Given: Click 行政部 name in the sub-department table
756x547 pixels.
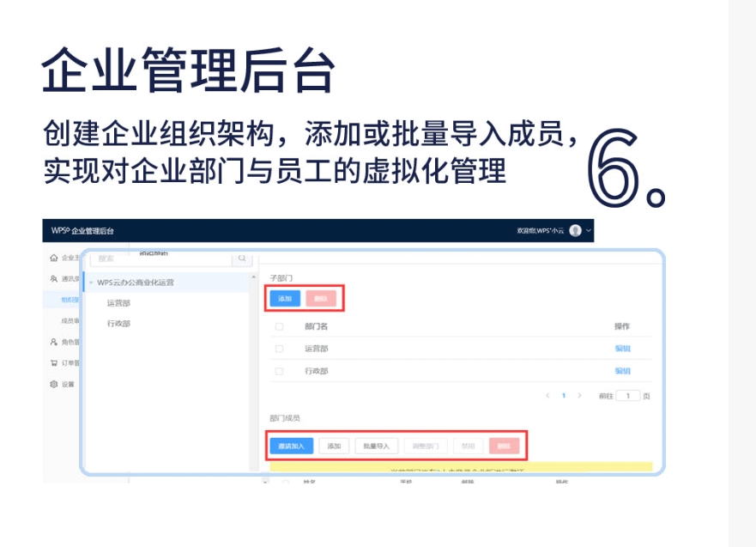Looking at the screenshot, I should [x=317, y=371].
